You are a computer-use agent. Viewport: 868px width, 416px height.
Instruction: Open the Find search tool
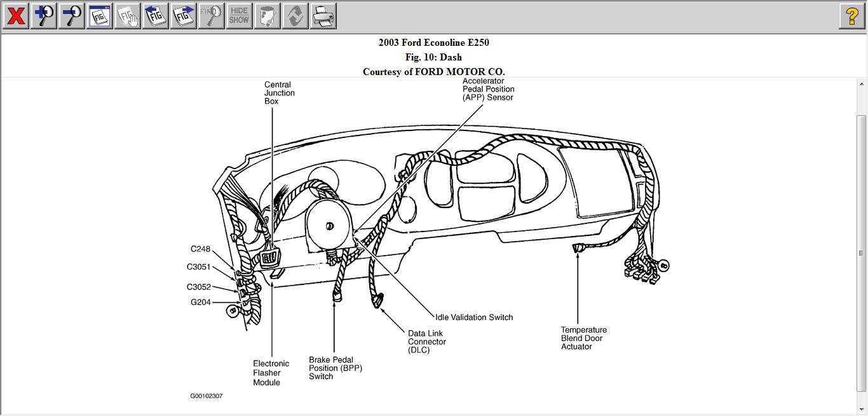pos(211,16)
